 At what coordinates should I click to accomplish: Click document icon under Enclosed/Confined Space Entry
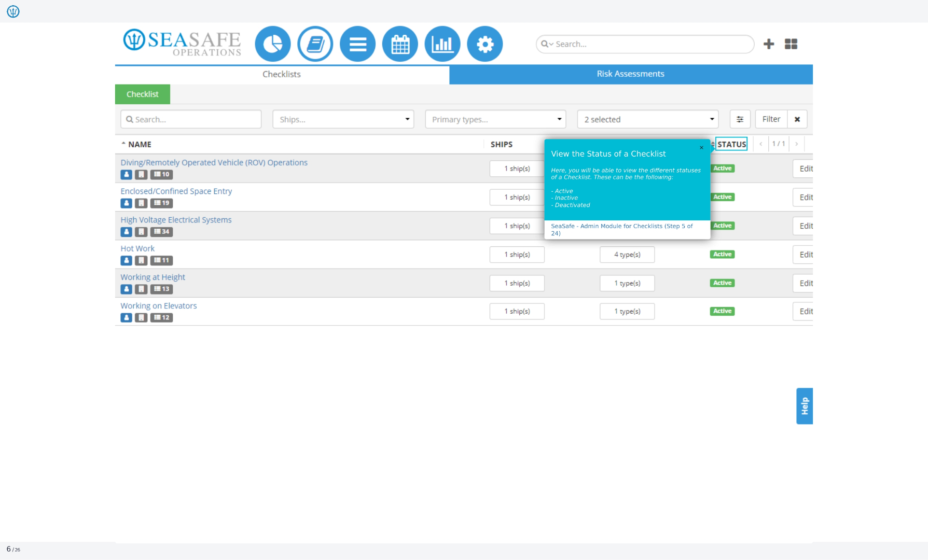coord(141,203)
